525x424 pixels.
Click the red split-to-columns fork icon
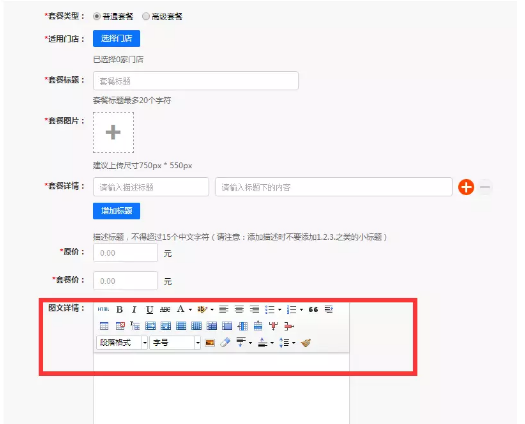274,326
